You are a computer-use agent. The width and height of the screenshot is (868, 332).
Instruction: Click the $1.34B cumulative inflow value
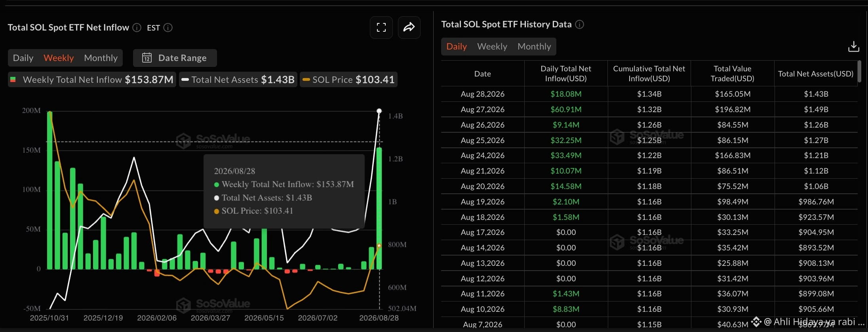pos(649,94)
